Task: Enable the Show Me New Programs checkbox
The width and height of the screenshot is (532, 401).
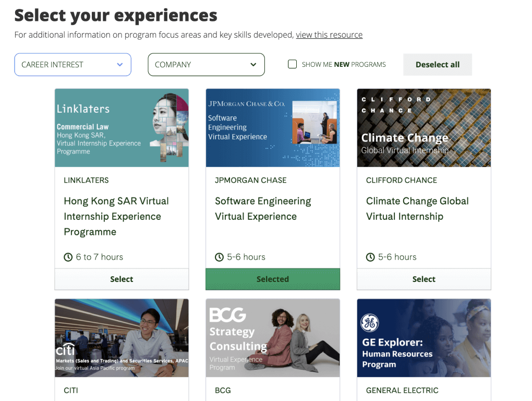Action: [292, 64]
